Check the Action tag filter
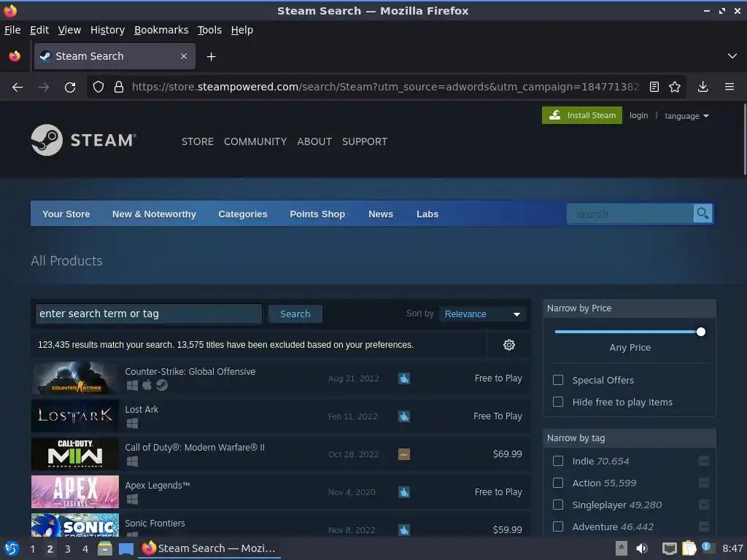This screenshot has height=560, width=747. pyautogui.click(x=558, y=483)
